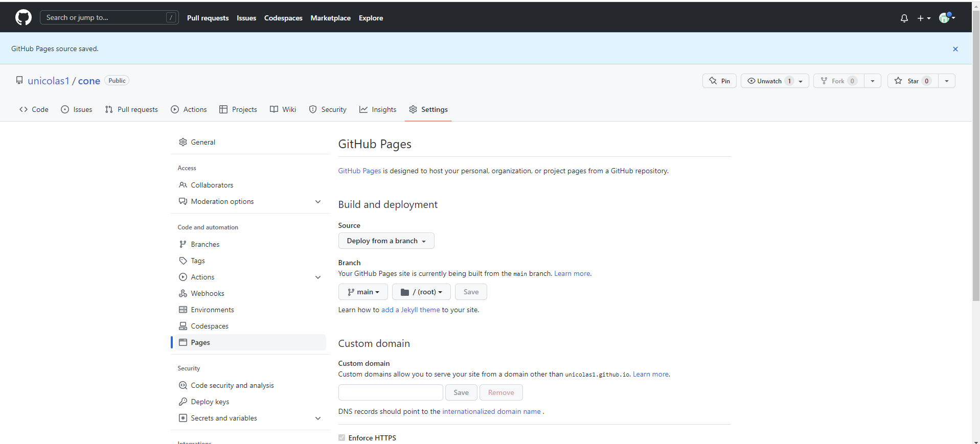The height and width of the screenshot is (444, 980).
Task: Dismiss the Pages source saved banner
Action: click(955, 49)
